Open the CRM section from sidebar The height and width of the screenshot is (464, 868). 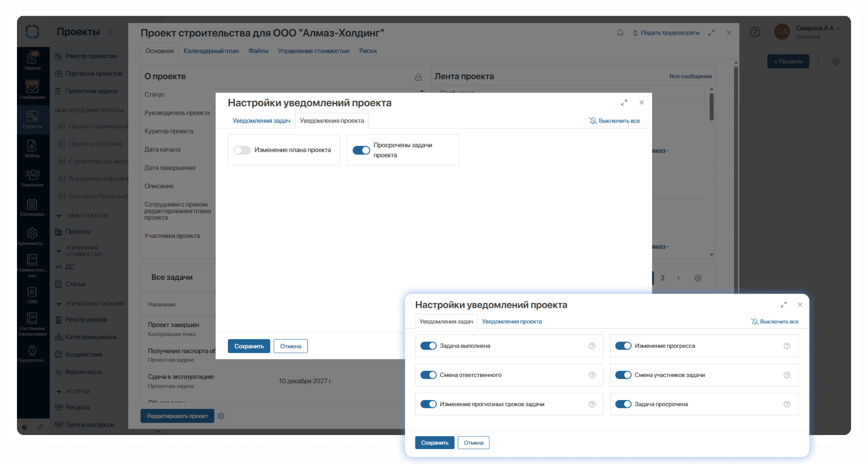click(x=33, y=292)
